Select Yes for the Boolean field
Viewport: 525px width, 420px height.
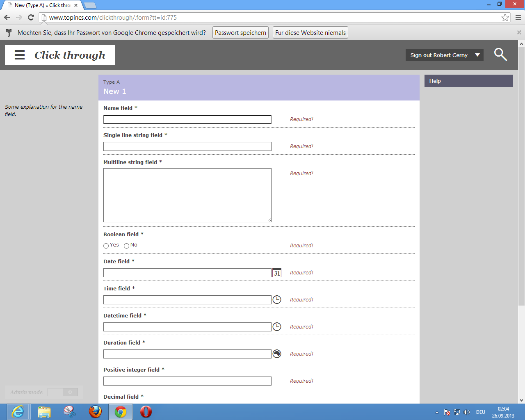point(106,246)
